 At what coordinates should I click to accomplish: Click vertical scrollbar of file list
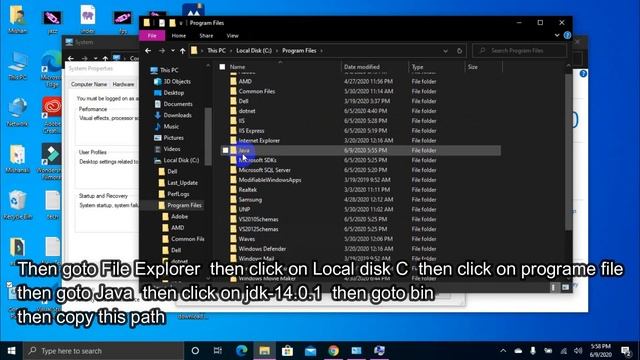[568, 152]
